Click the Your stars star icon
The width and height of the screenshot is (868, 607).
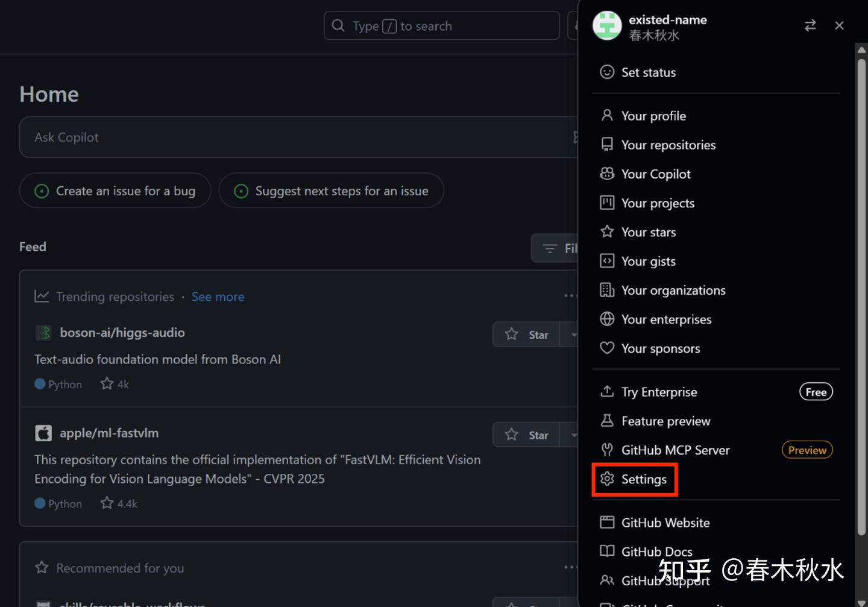tap(607, 231)
